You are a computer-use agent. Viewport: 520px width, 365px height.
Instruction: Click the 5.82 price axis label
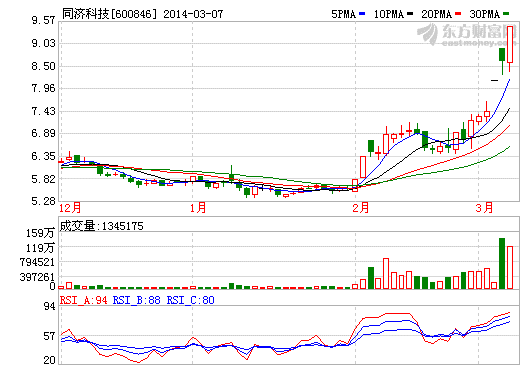pyautogui.click(x=43, y=179)
